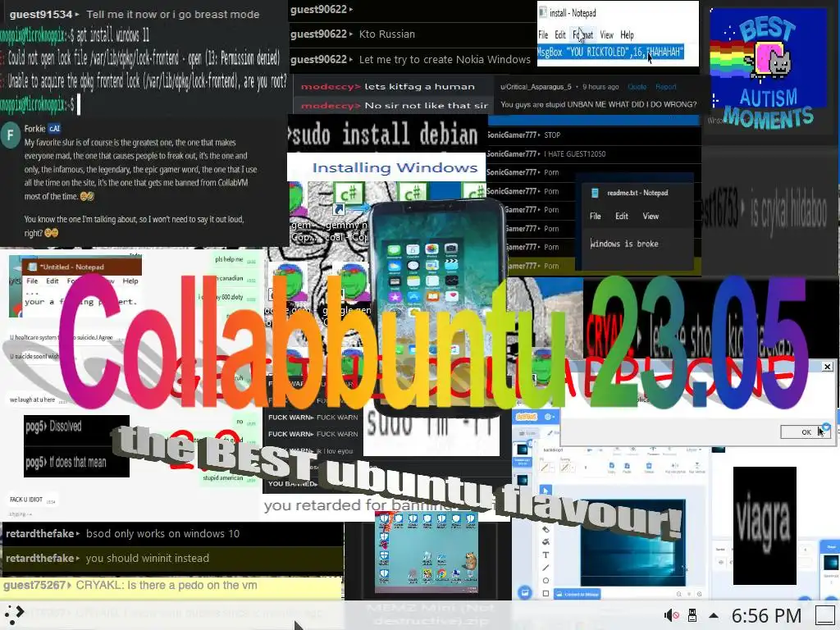Image resolution: width=840 pixels, height=630 pixels.
Task: Click the Convert to Bitmap button
Action: coord(577,594)
